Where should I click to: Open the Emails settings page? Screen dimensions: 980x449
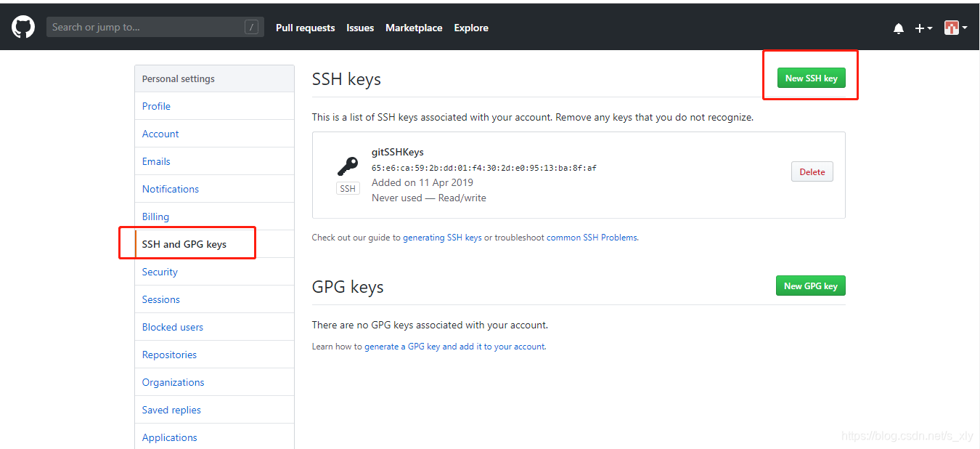pos(214,161)
